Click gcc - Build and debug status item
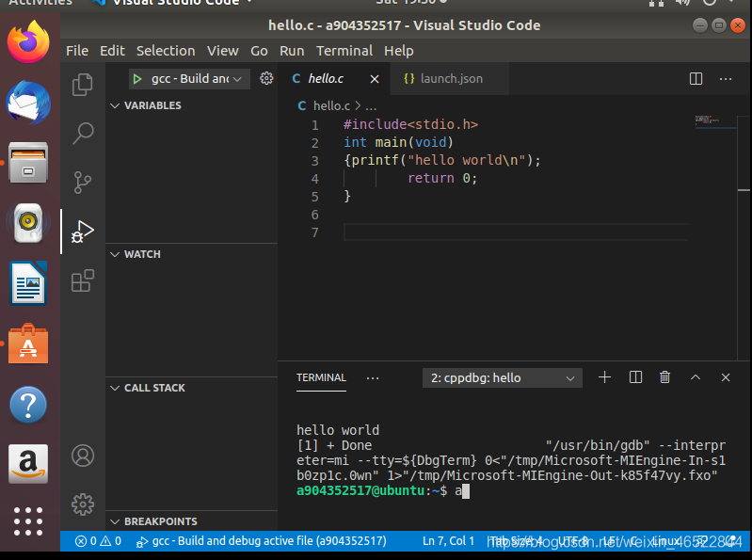 pos(262,541)
